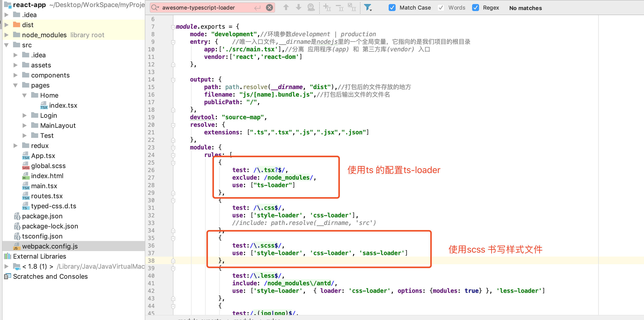
Task: Fold the rule block at line 44
Action: tap(173, 306)
